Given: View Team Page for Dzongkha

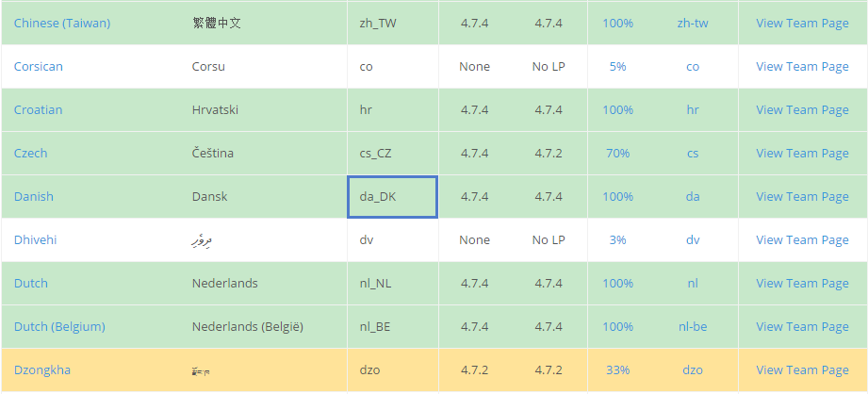Looking at the screenshot, I should point(802,369).
